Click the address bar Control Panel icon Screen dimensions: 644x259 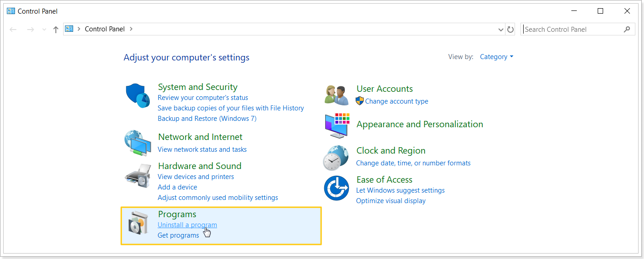(x=69, y=29)
